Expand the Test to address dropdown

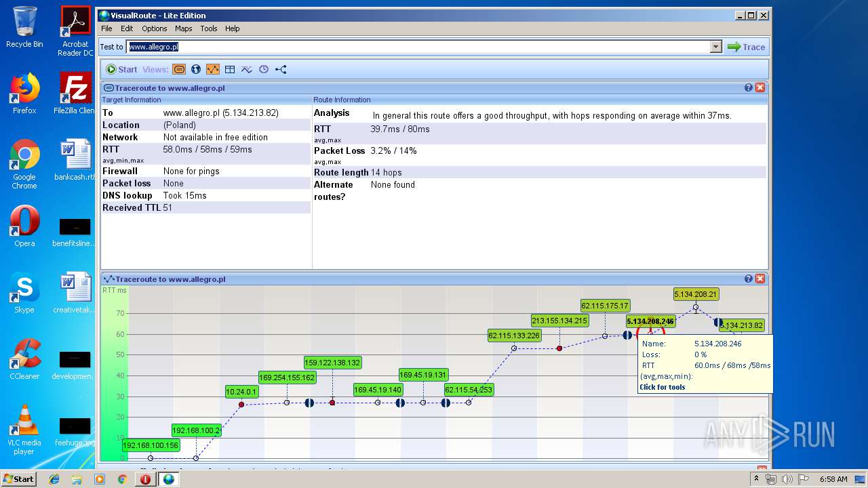pos(716,47)
